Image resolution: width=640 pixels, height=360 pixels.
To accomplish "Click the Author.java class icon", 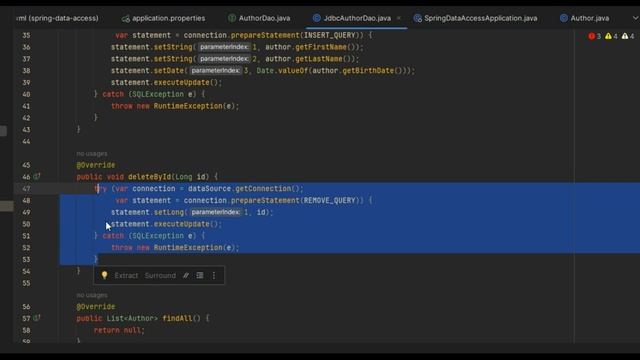I will point(564,18).
